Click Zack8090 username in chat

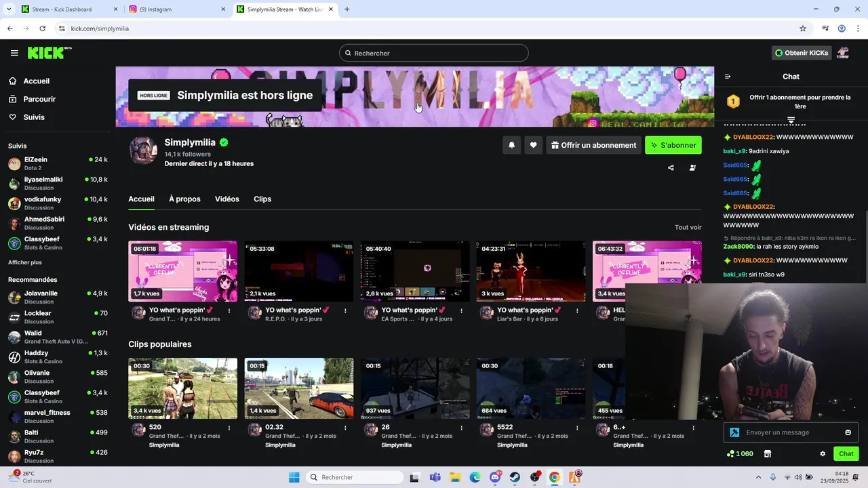(738, 247)
